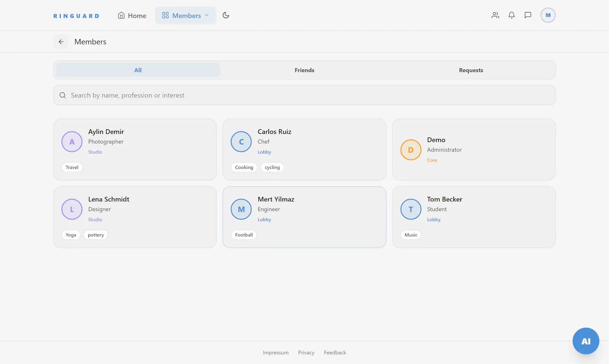Click the Football interest tag
The width and height of the screenshot is (609, 364).
point(244,235)
